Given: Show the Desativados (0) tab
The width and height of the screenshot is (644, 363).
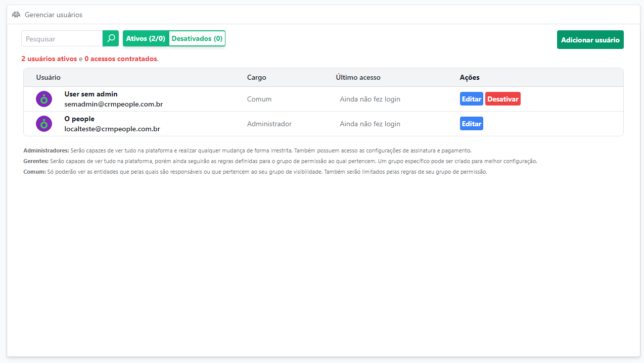Looking at the screenshot, I should 197,38.
